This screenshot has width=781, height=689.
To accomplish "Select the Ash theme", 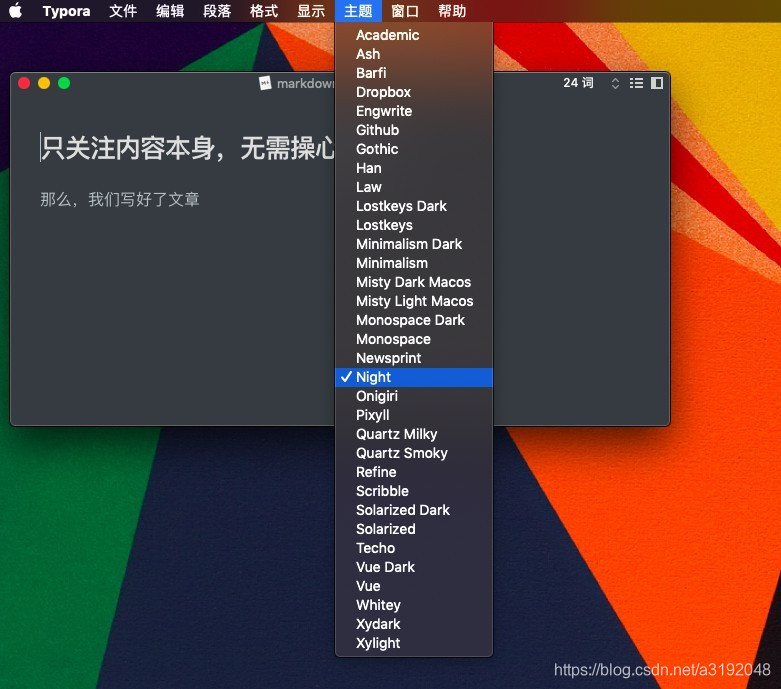I will pyautogui.click(x=414, y=54).
